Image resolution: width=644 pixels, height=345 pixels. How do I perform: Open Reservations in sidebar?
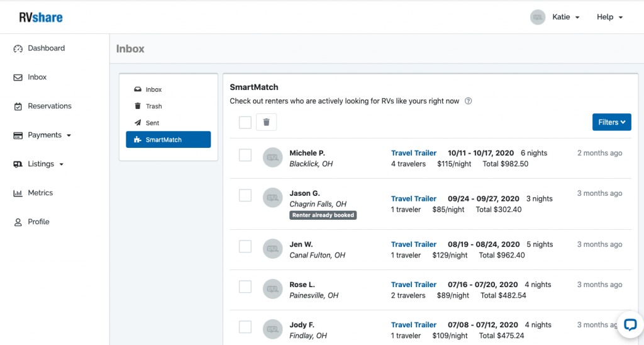(x=50, y=106)
